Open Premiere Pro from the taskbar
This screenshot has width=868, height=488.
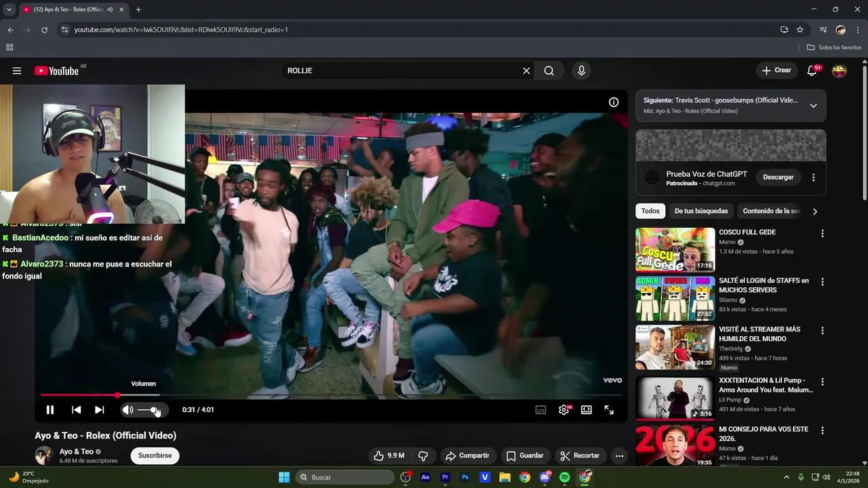click(x=446, y=477)
